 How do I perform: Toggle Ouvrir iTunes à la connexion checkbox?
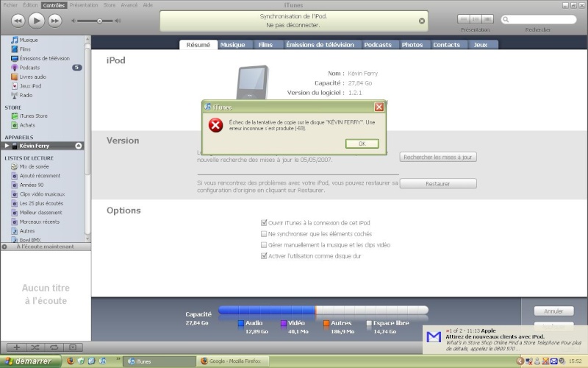click(x=264, y=223)
